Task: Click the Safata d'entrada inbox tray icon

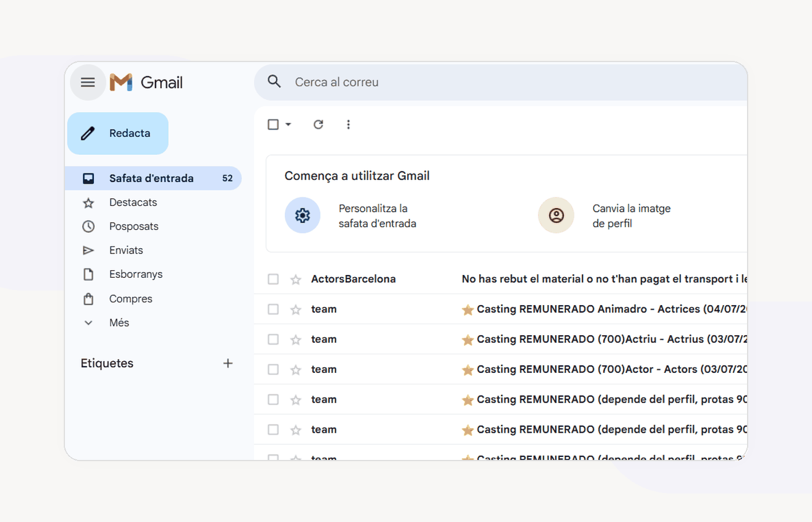Action: pos(88,178)
